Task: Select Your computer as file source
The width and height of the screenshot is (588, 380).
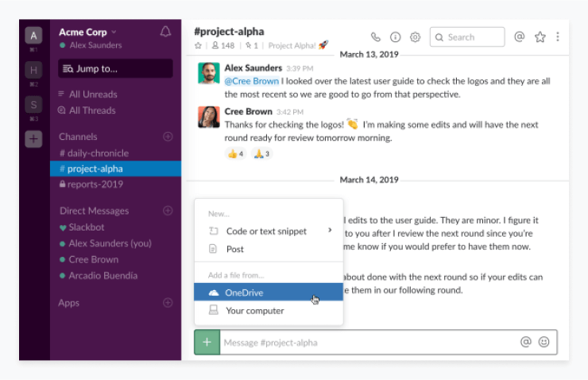Action: point(269,311)
